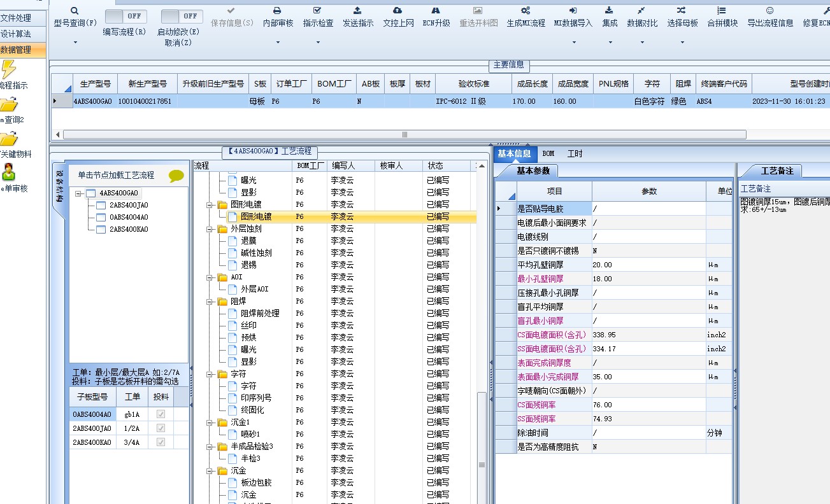Open 数据对比 data compare tool
The image size is (830, 504).
click(x=642, y=17)
